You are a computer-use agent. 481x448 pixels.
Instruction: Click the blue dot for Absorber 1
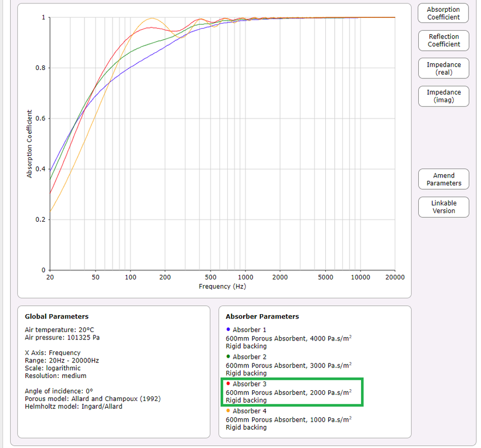(x=228, y=329)
